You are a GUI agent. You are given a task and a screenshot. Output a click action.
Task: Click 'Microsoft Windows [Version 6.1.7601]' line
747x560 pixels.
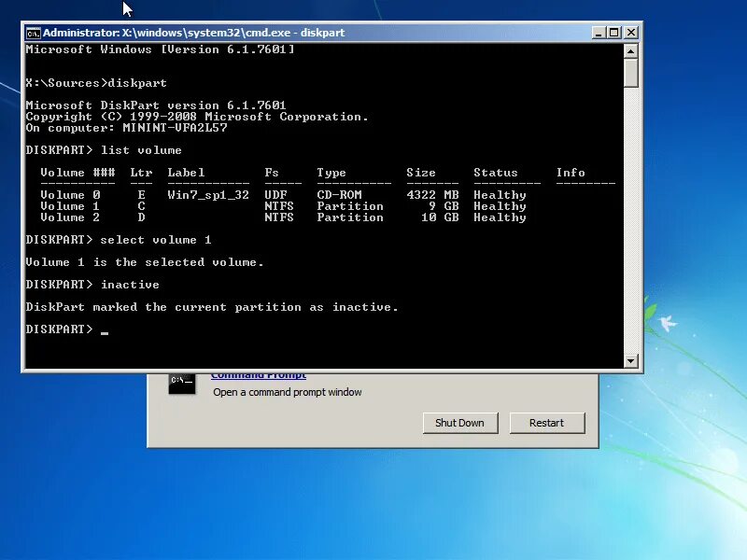click(160, 49)
